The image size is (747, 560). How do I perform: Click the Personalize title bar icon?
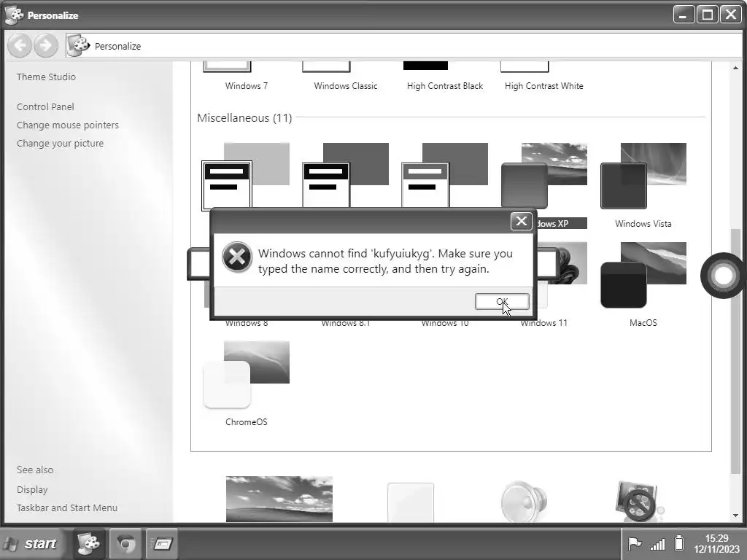pos(15,15)
